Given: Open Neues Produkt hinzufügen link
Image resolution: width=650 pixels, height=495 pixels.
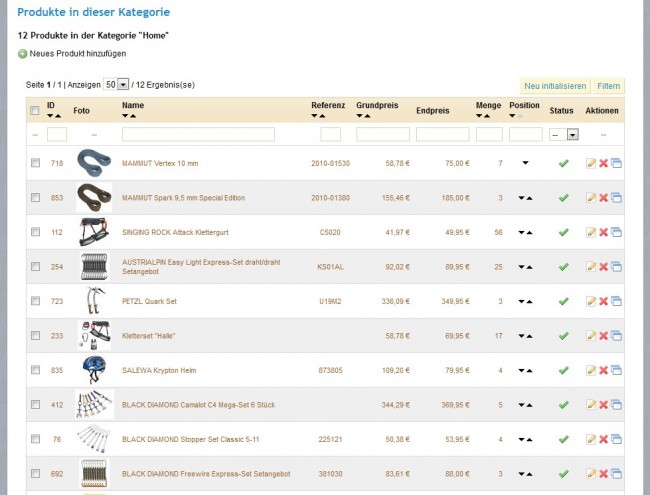Looking at the screenshot, I should pos(78,53).
